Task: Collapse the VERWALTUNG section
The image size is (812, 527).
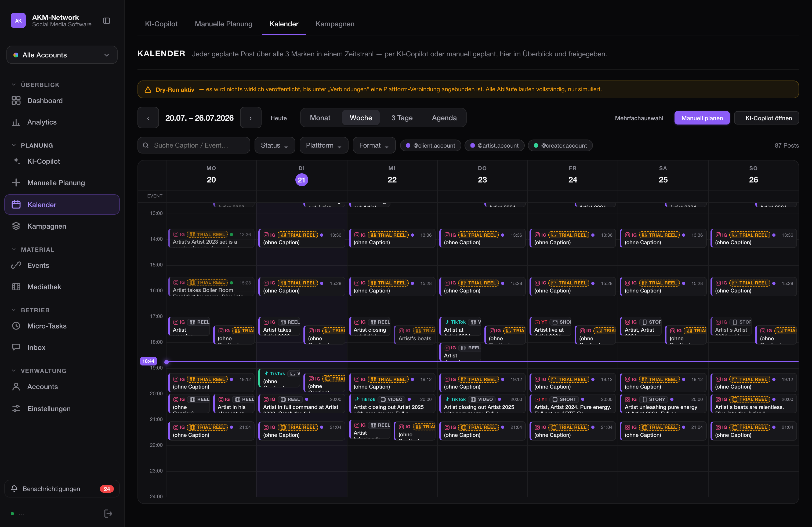Action: (x=39, y=371)
